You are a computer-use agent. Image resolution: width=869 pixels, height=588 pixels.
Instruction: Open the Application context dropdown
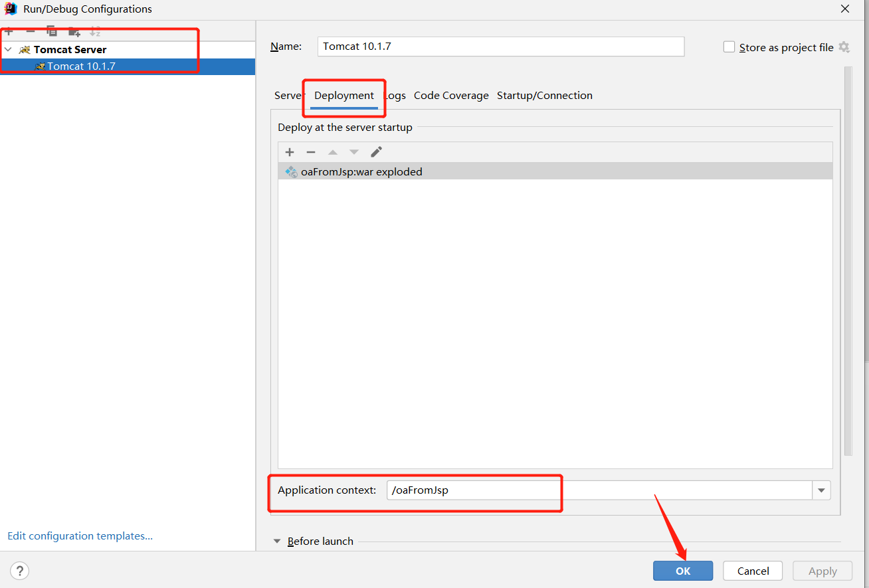pyautogui.click(x=821, y=490)
